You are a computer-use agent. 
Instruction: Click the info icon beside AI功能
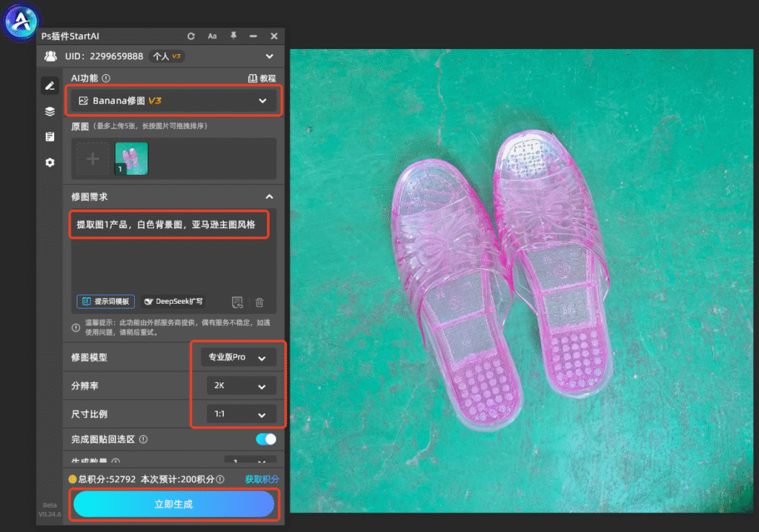coord(106,78)
